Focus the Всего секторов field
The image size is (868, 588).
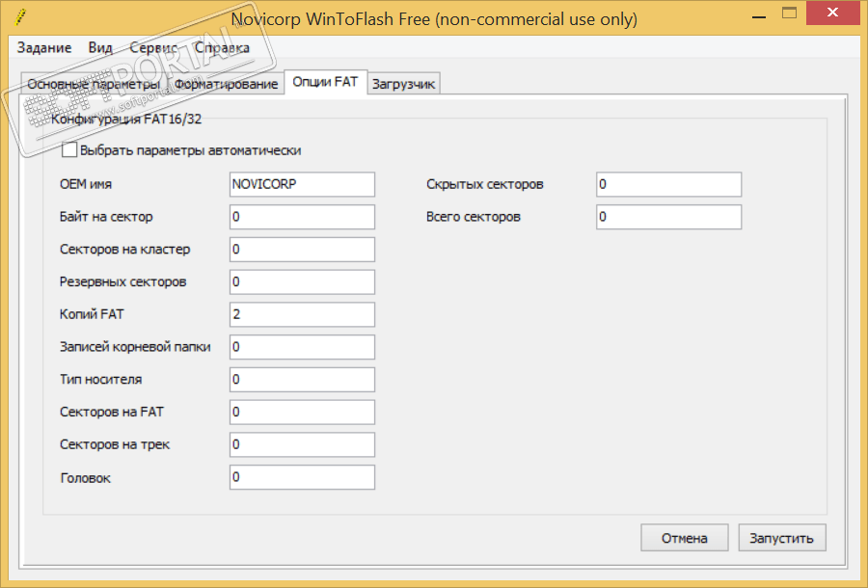pos(668,217)
